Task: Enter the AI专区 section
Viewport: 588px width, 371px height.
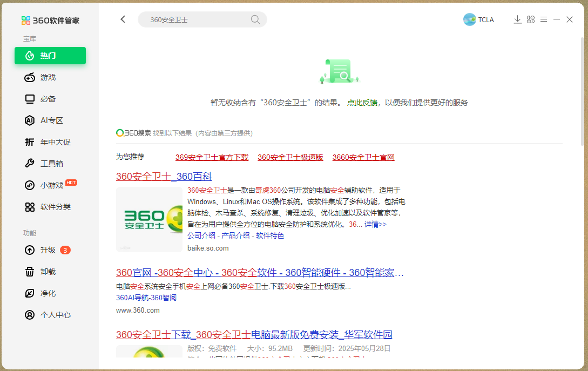Action: pos(50,120)
